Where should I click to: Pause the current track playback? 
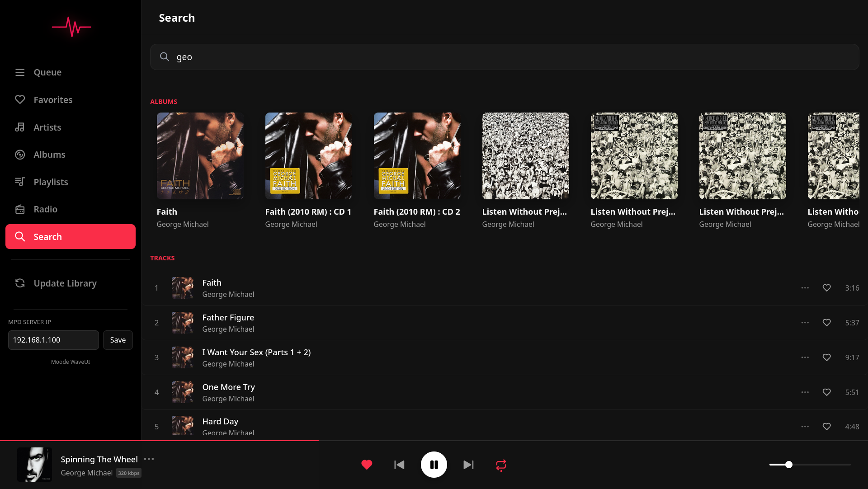[434, 465]
